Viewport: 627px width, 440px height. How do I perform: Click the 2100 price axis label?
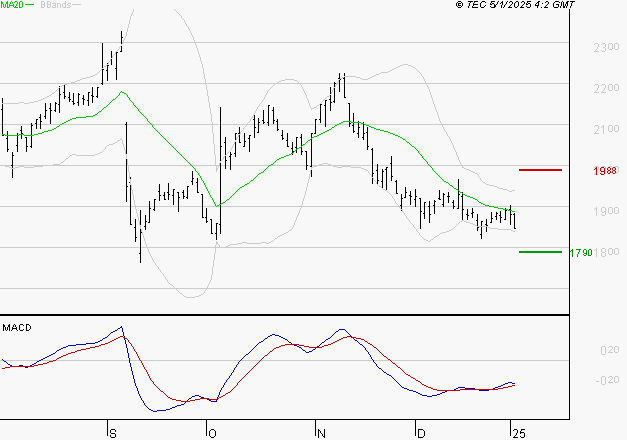(x=606, y=129)
